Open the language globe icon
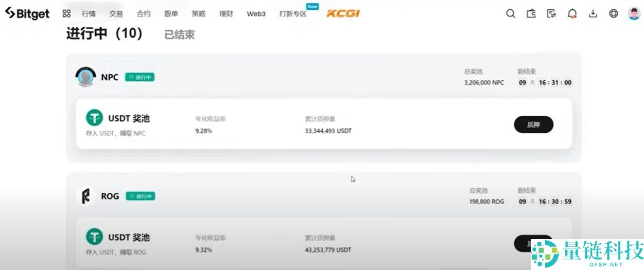 (613, 14)
